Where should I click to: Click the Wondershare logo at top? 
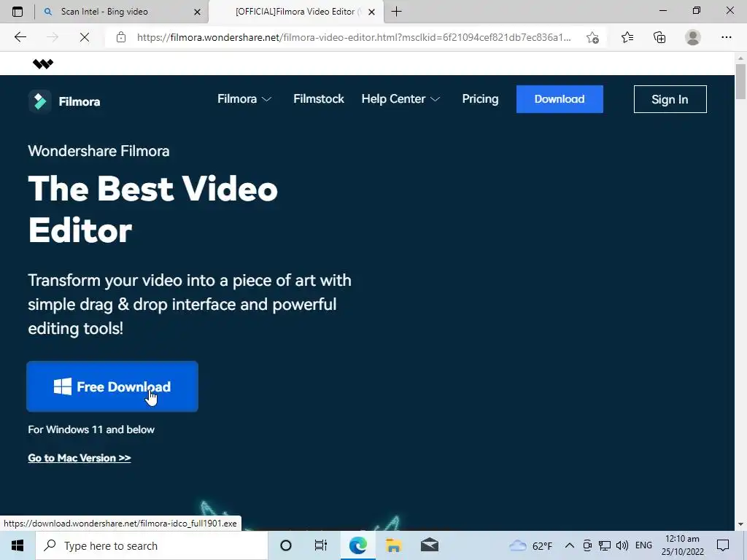43,64
